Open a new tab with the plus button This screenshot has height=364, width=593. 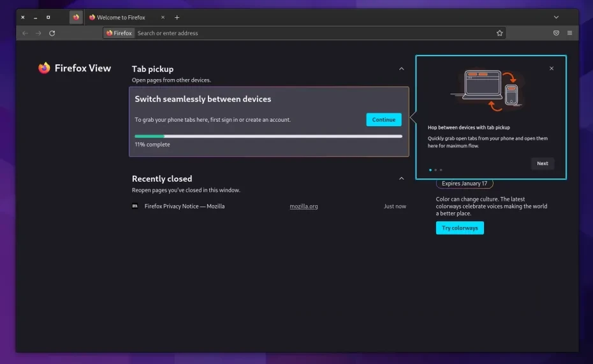tap(177, 17)
